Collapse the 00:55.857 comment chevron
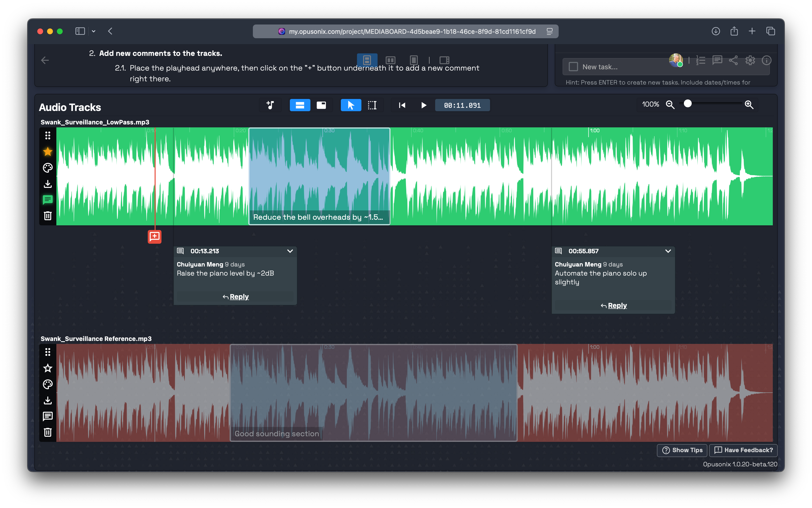 668,251
